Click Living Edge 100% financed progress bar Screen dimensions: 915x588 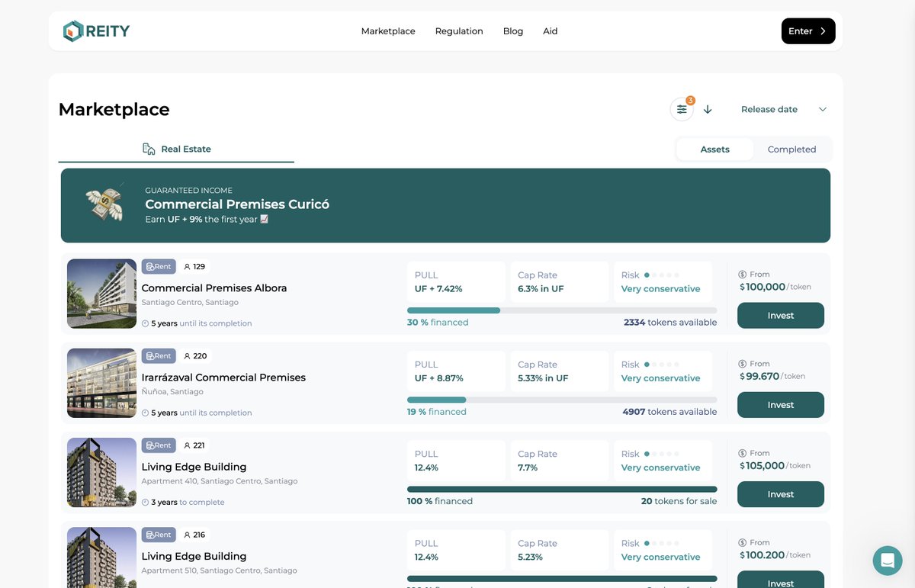coord(562,489)
